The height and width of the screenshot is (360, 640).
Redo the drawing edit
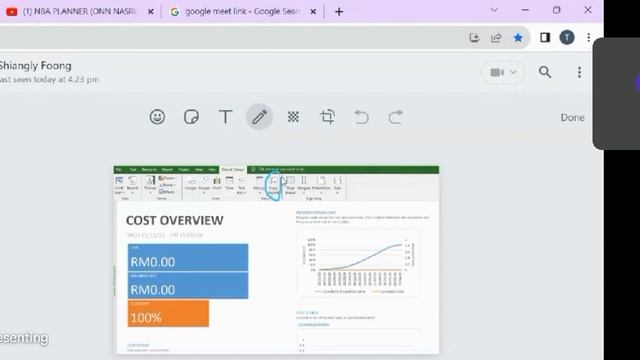point(395,117)
